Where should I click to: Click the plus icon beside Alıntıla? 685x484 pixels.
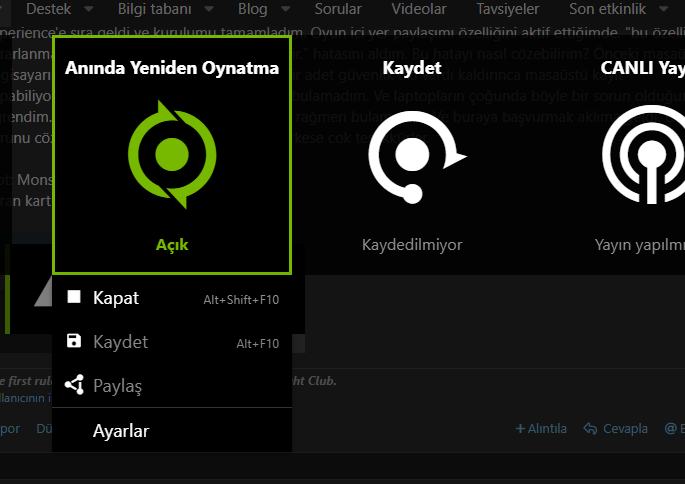coord(520,429)
